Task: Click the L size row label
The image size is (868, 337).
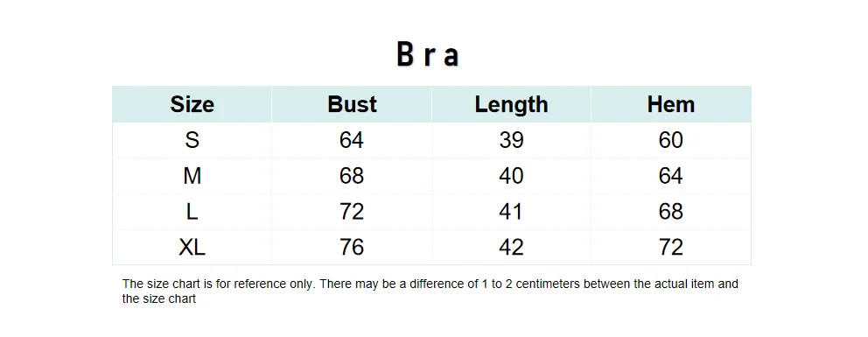Action: click(192, 211)
